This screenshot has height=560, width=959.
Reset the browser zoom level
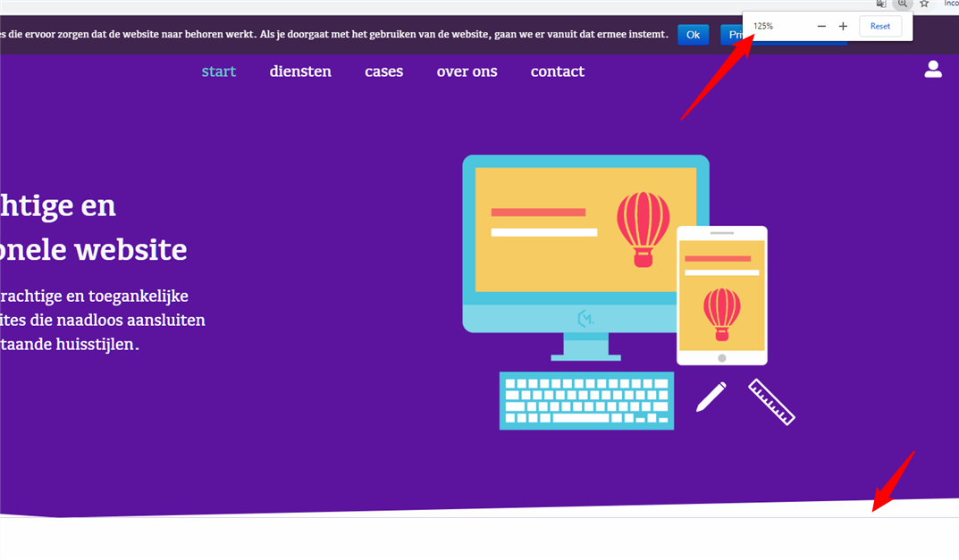pos(880,26)
